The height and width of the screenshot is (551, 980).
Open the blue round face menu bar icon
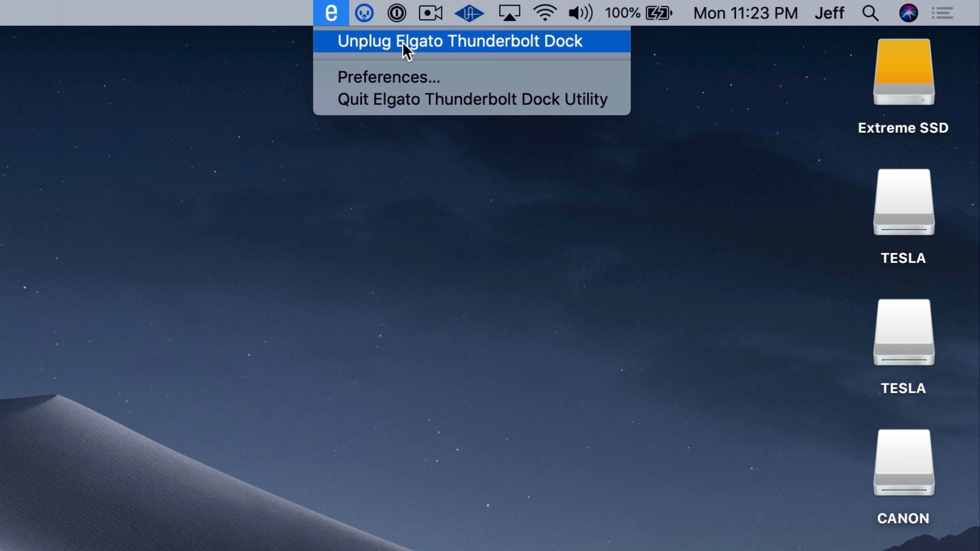[x=364, y=13]
